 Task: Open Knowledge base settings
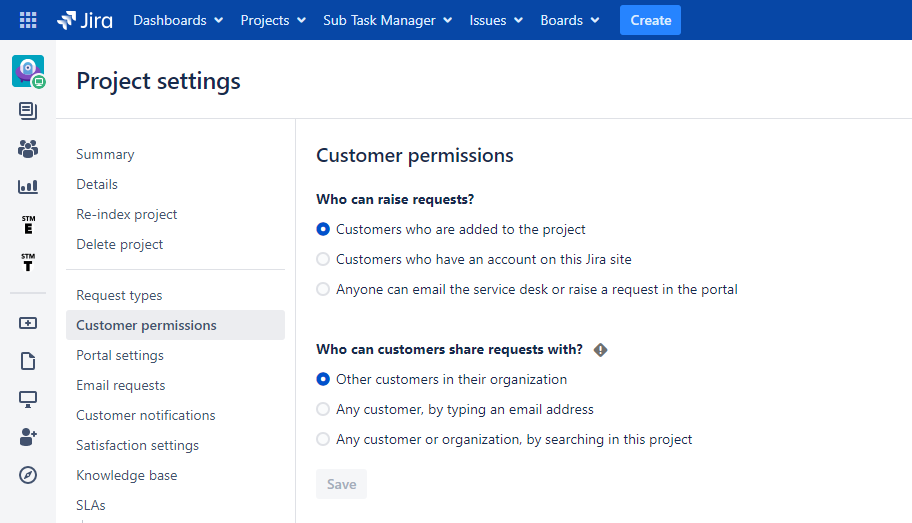(x=127, y=475)
